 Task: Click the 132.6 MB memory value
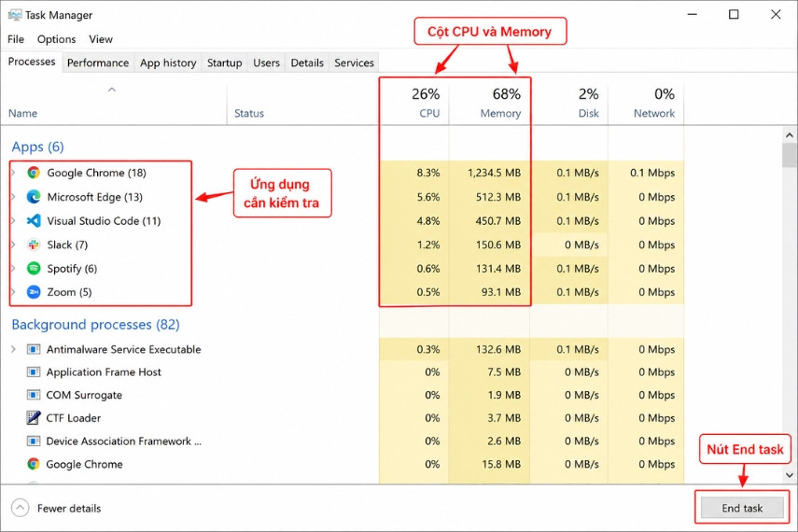tap(498, 349)
